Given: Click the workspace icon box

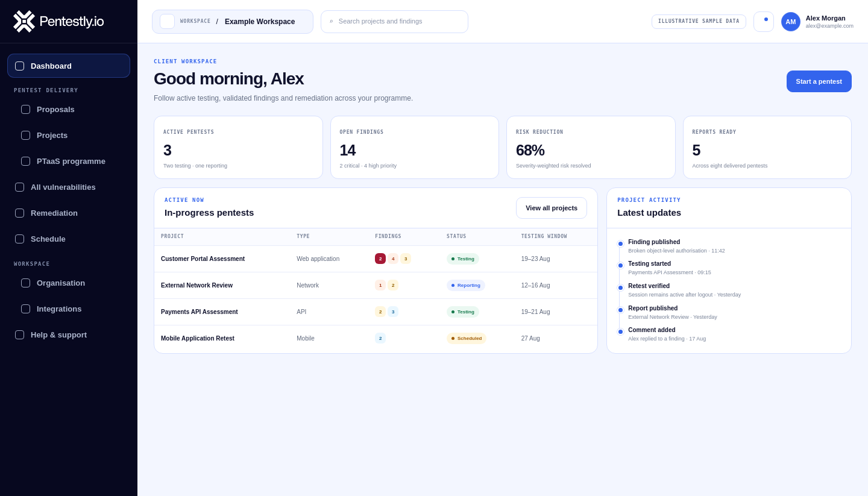Looking at the screenshot, I should pyautogui.click(x=167, y=22).
